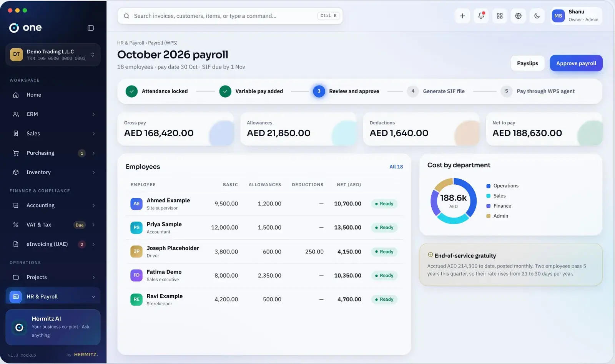Click Ravi Example's RE avatar

[x=136, y=299]
